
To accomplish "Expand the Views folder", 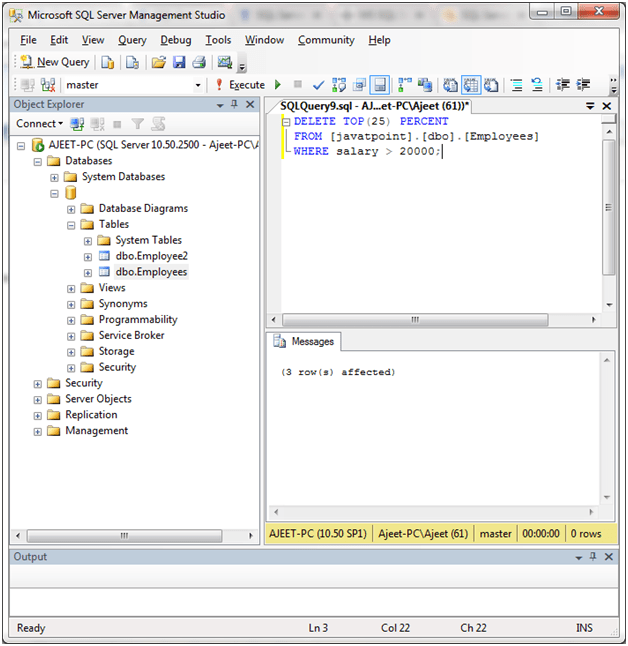I will point(71,289).
